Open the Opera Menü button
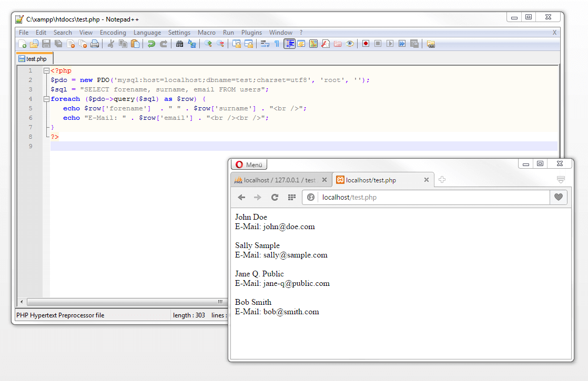This screenshot has width=588, height=381. 249,164
